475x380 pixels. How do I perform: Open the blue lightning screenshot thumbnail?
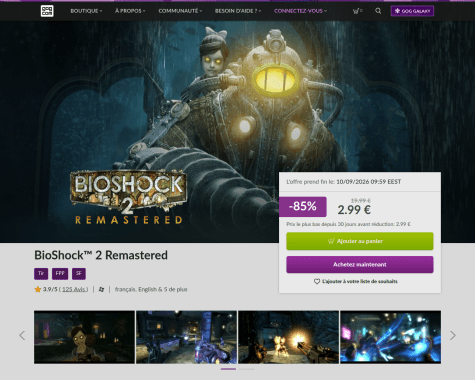point(390,337)
